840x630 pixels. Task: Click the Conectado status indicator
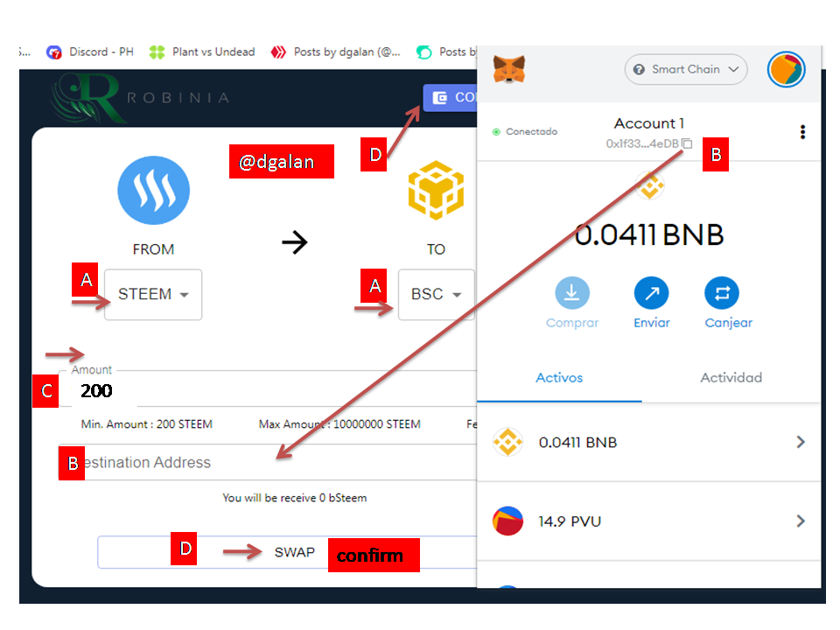[525, 132]
